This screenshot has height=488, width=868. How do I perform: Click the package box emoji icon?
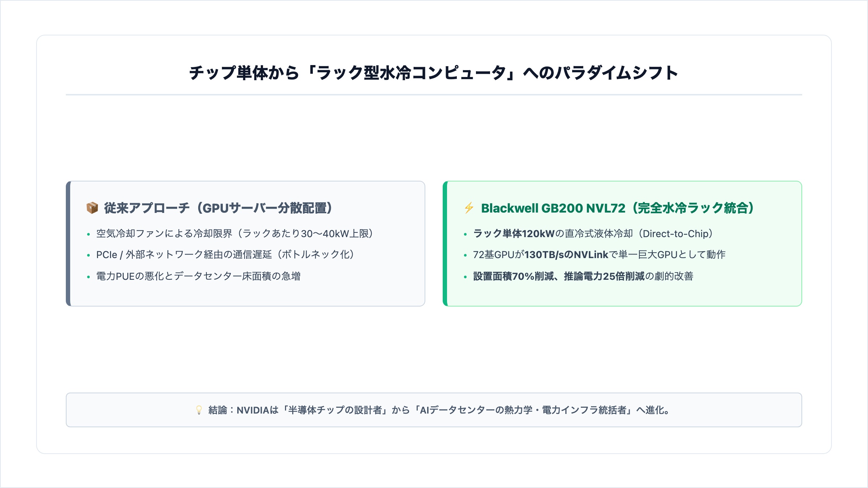(x=92, y=208)
